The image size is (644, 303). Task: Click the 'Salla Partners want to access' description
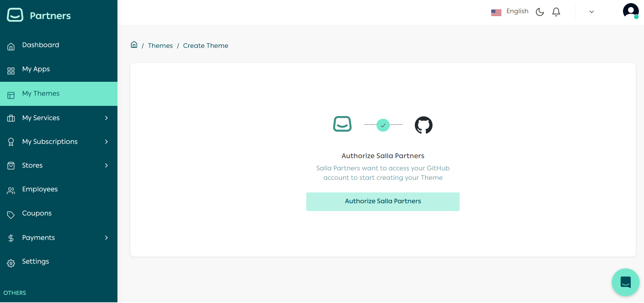tap(383, 173)
